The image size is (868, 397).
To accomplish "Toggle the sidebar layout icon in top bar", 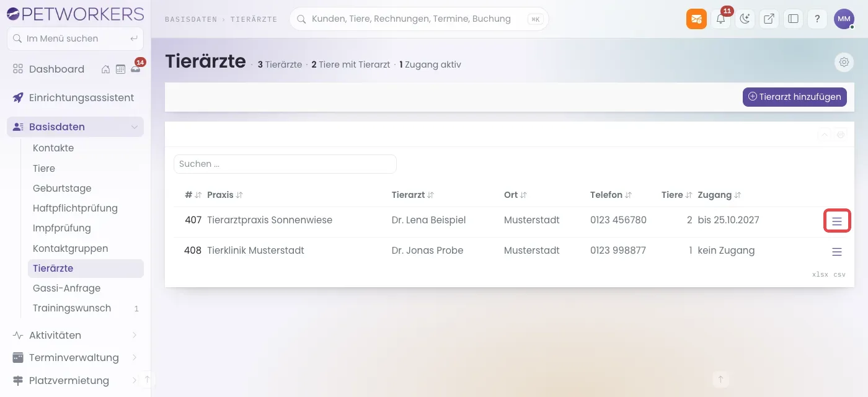I will click(793, 19).
